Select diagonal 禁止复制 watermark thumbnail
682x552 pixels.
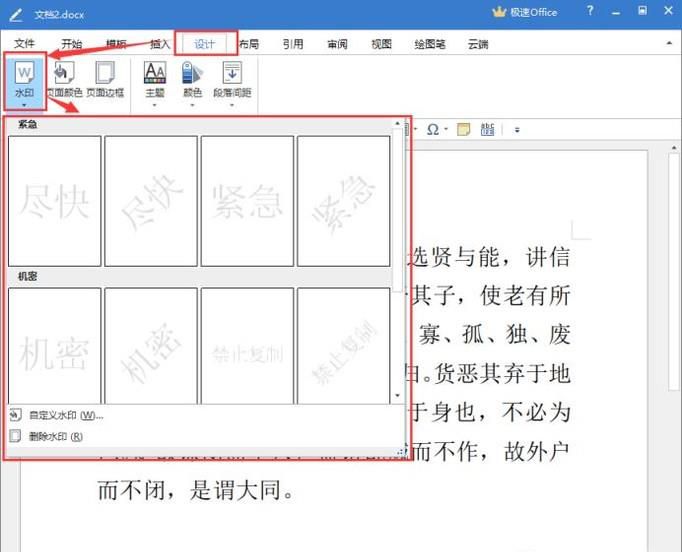[x=344, y=346]
